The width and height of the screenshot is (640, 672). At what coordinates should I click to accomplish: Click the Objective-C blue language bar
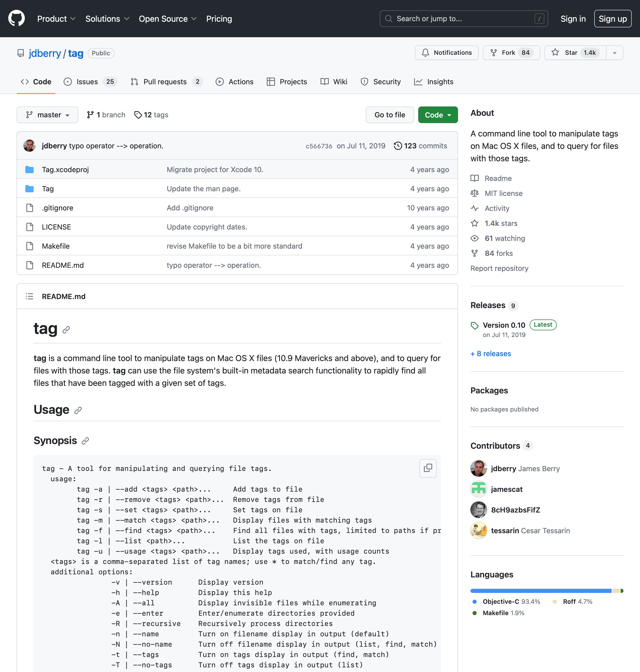pos(541,591)
